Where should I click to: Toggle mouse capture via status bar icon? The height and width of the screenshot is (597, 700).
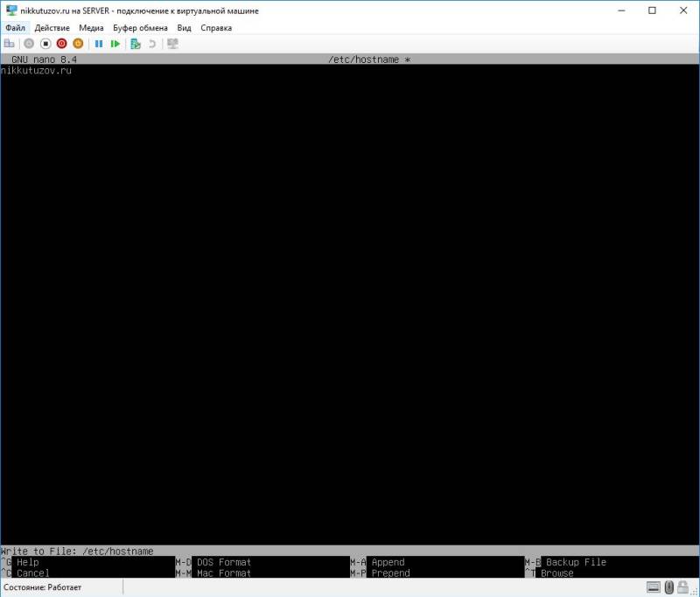(x=668, y=587)
